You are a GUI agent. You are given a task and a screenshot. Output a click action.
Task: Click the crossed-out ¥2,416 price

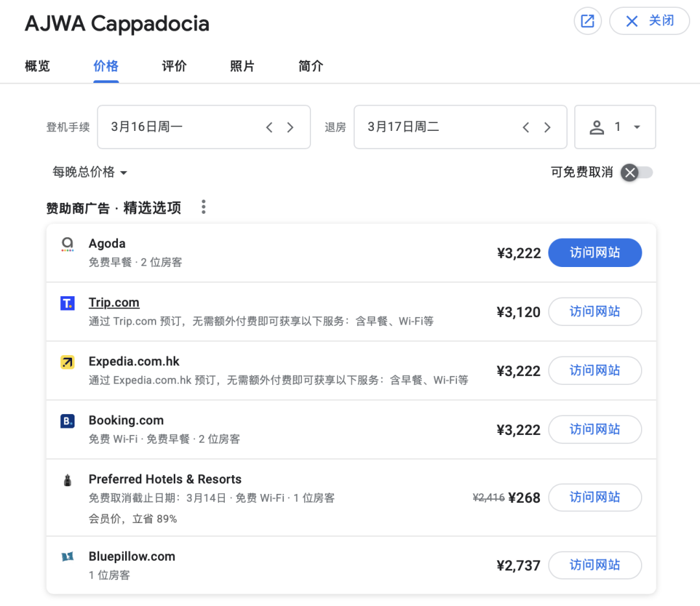(x=489, y=498)
